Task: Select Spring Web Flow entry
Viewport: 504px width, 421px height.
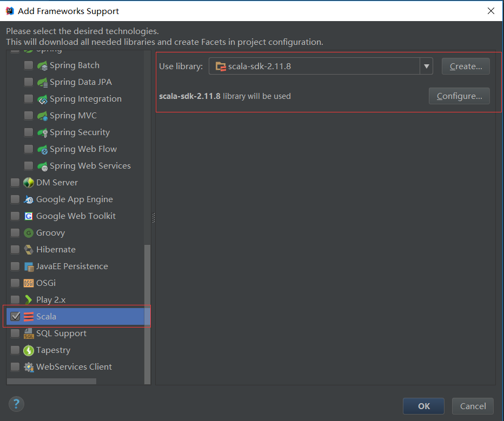Action: click(x=83, y=149)
